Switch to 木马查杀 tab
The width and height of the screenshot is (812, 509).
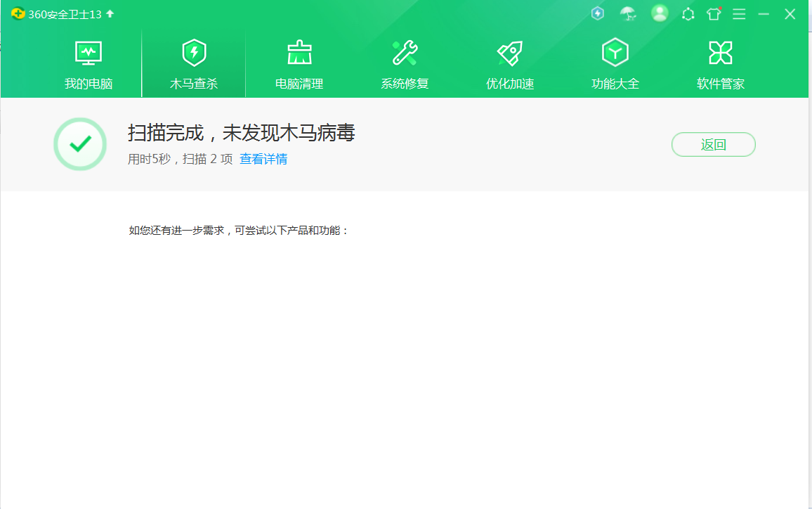pos(194,65)
